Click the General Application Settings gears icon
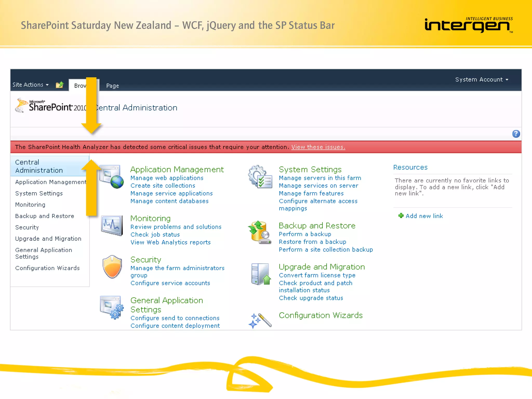 112,308
